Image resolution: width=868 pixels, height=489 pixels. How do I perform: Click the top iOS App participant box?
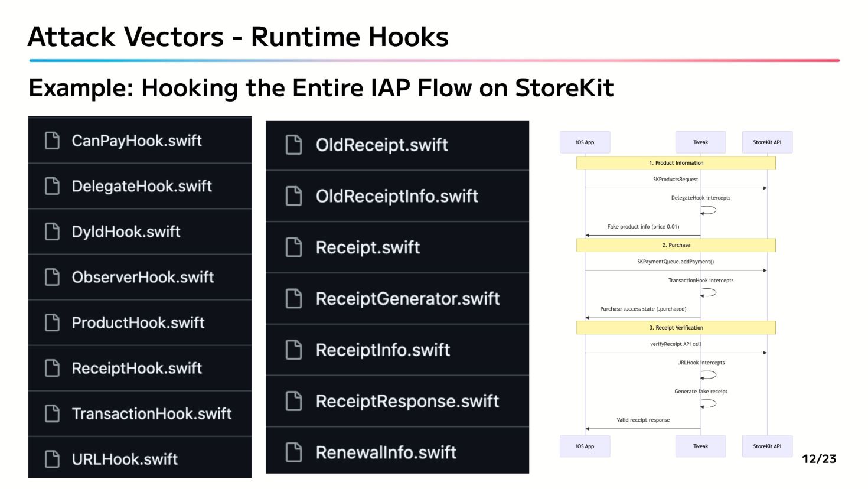point(585,142)
